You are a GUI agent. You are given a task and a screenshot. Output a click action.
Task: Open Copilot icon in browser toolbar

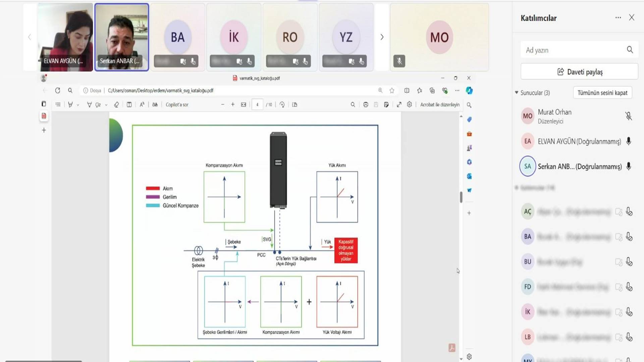(469, 90)
